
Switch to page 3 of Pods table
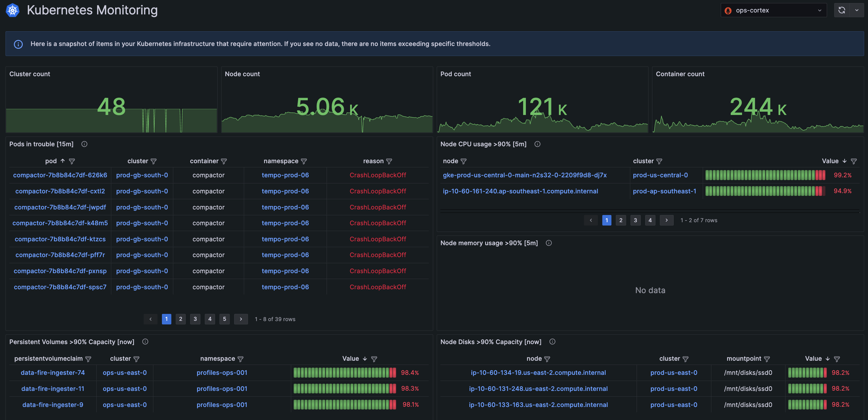tap(195, 319)
